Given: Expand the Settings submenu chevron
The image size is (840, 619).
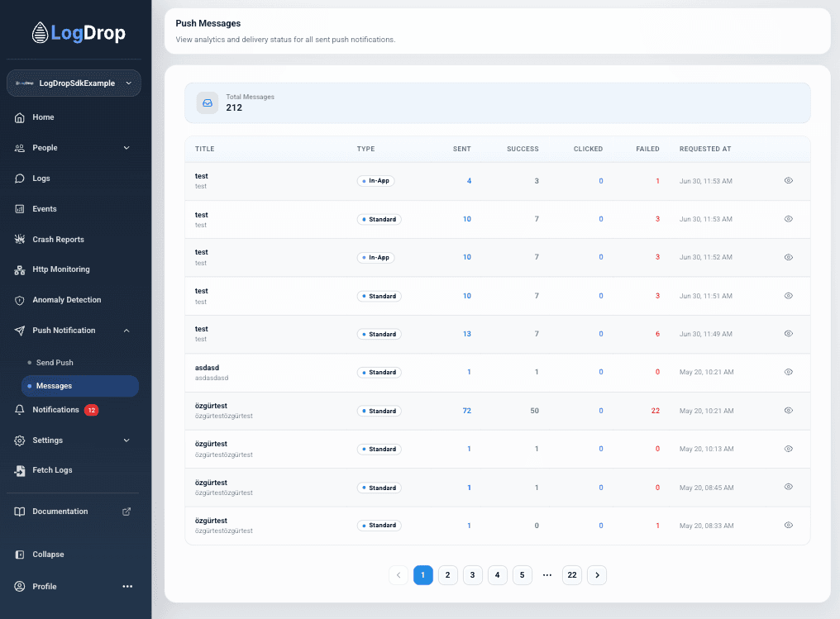Looking at the screenshot, I should (126, 440).
